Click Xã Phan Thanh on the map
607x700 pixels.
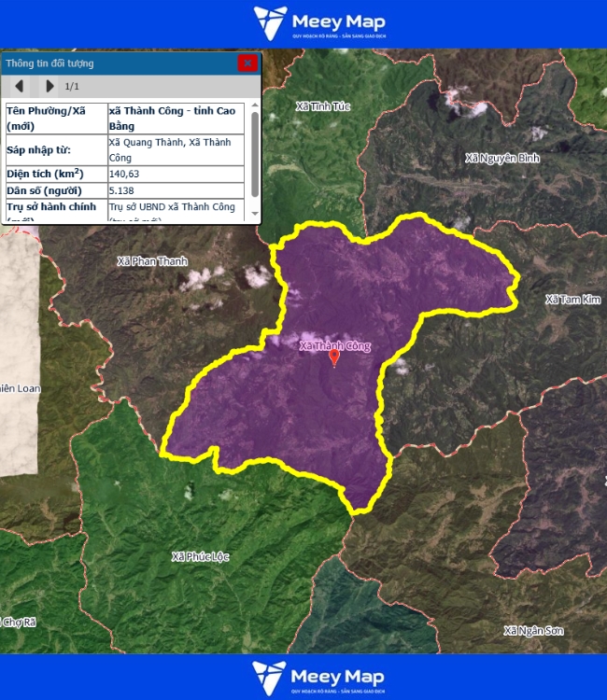tap(152, 261)
